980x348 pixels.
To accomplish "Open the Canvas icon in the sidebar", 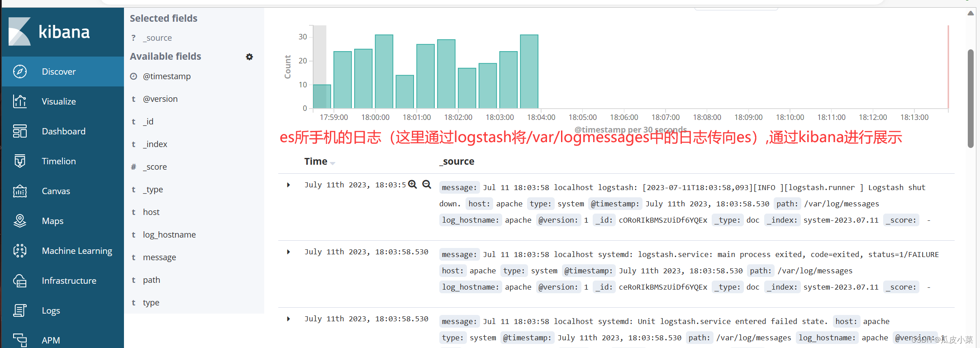I will [x=20, y=191].
